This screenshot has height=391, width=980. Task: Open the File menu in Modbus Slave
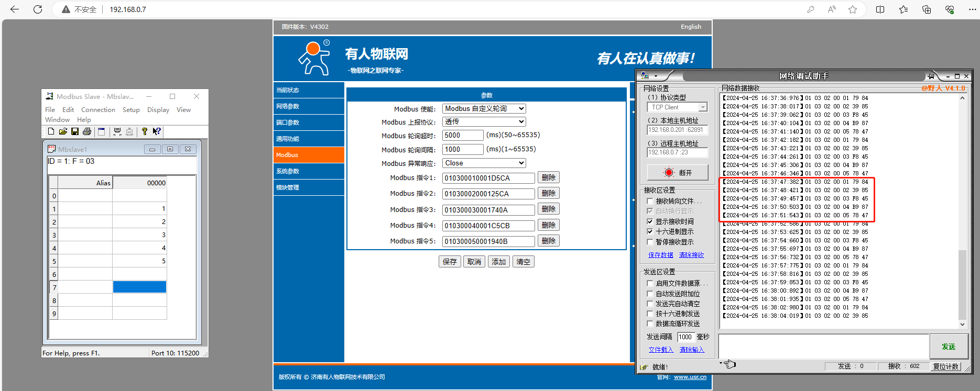50,110
